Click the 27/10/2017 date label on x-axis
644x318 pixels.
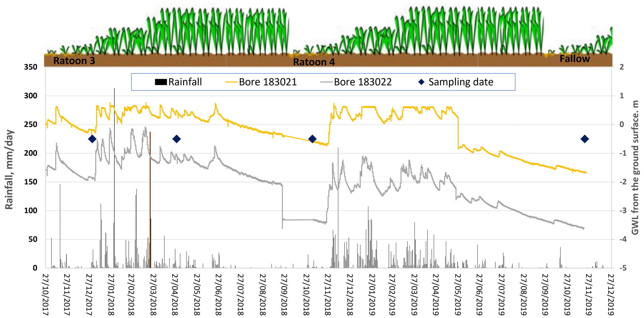point(46,295)
